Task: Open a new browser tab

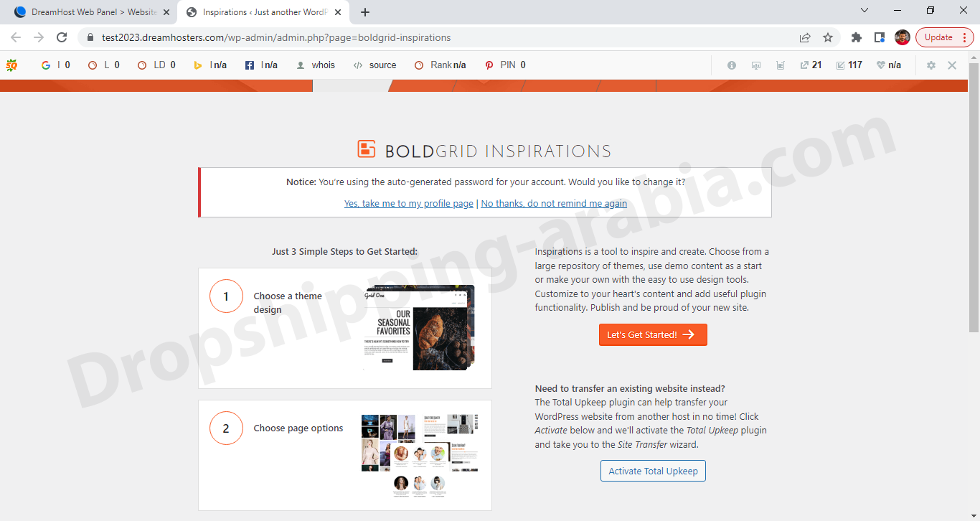Action: 365,12
